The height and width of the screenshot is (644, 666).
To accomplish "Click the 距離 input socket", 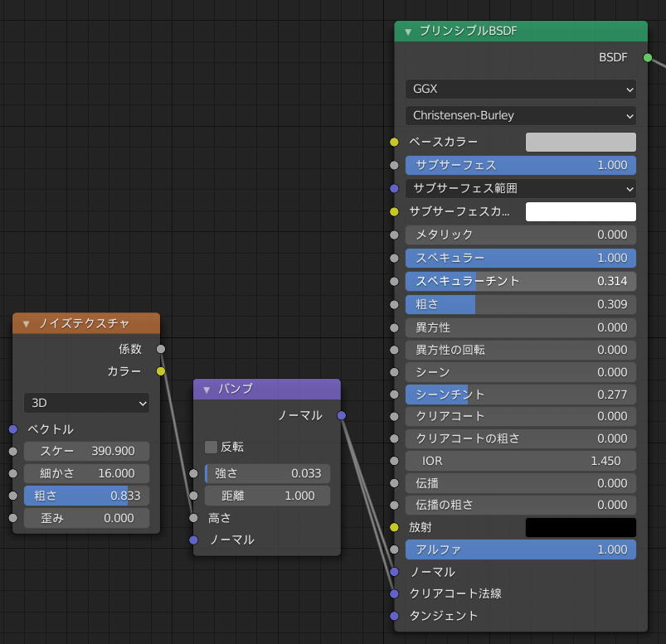I will pyautogui.click(x=194, y=496).
